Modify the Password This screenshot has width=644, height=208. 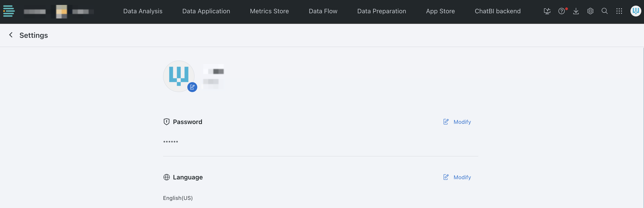[x=457, y=122]
